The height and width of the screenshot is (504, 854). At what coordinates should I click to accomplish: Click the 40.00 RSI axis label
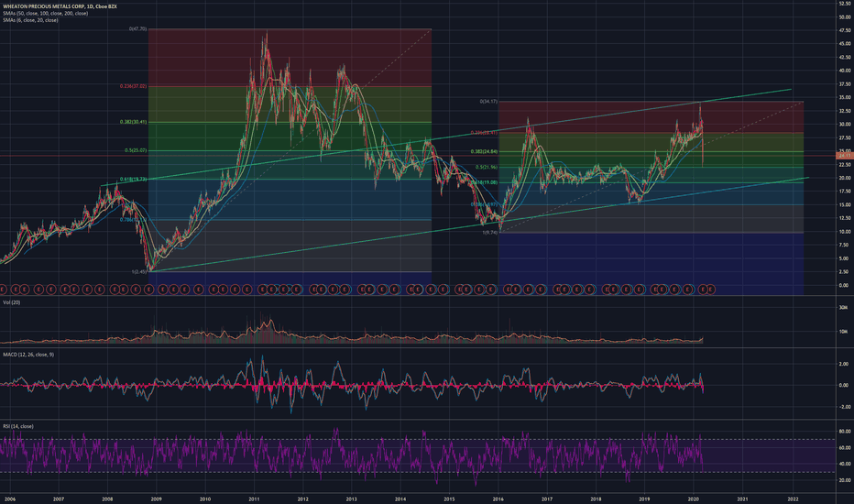click(845, 465)
